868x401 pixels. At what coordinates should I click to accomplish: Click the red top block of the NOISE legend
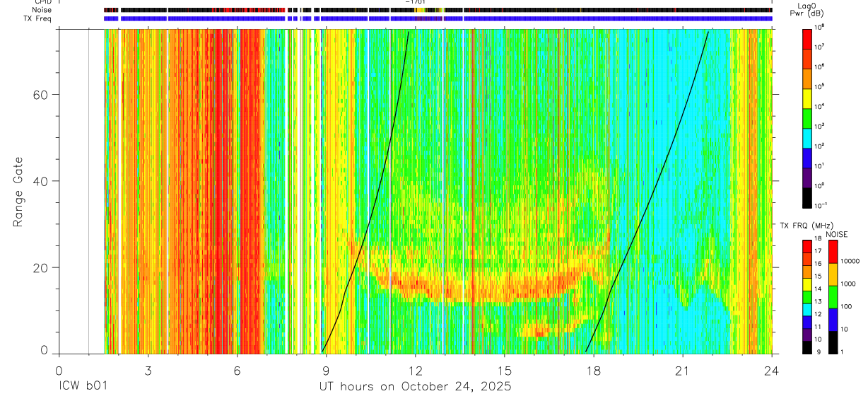pos(833,252)
